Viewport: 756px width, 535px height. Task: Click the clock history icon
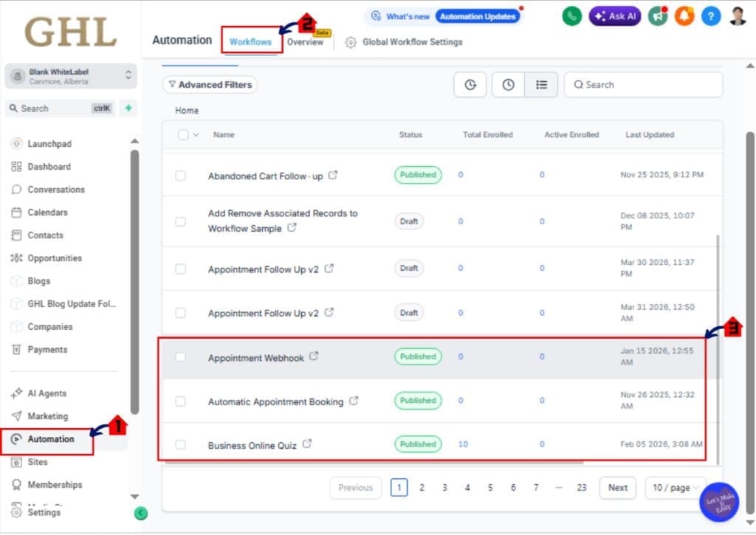pyautogui.click(x=508, y=84)
